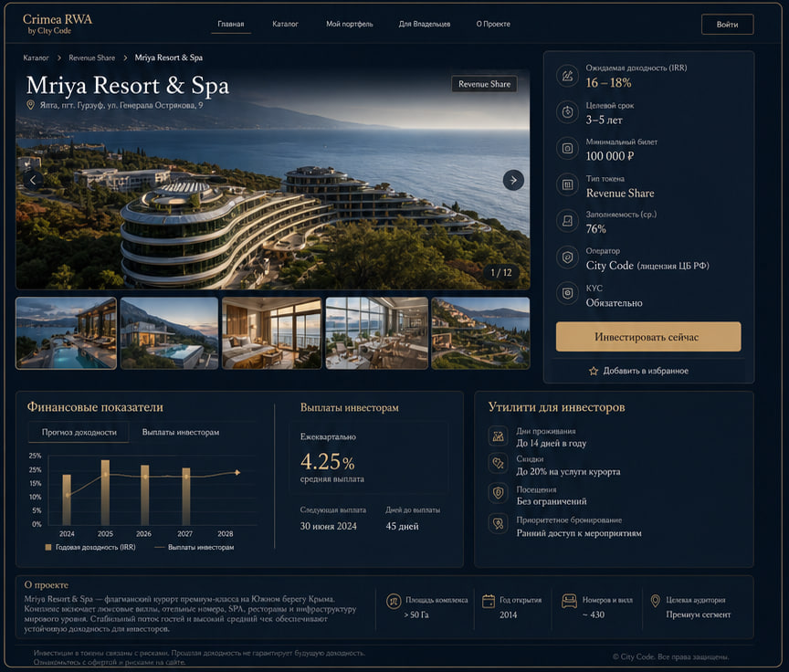This screenshot has width=789, height=672.
Task: Open the pool terrace thumbnail
Action: [x=66, y=333]
